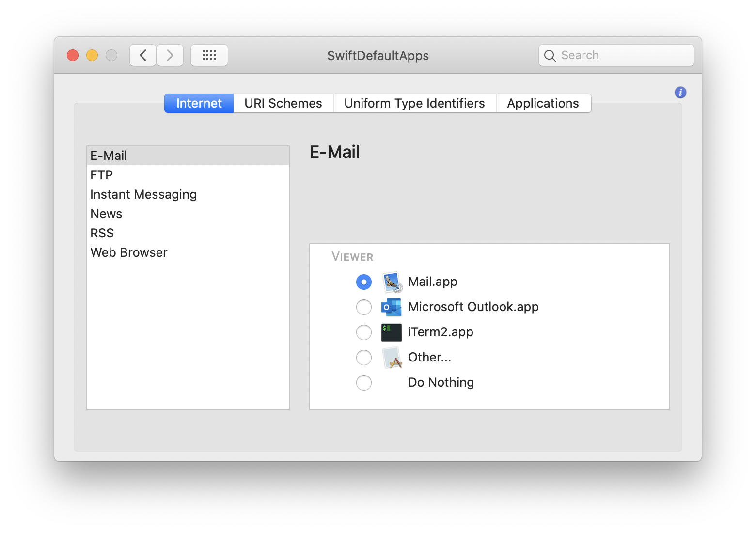Select FTP in the category list

click(x=188, y=175)
